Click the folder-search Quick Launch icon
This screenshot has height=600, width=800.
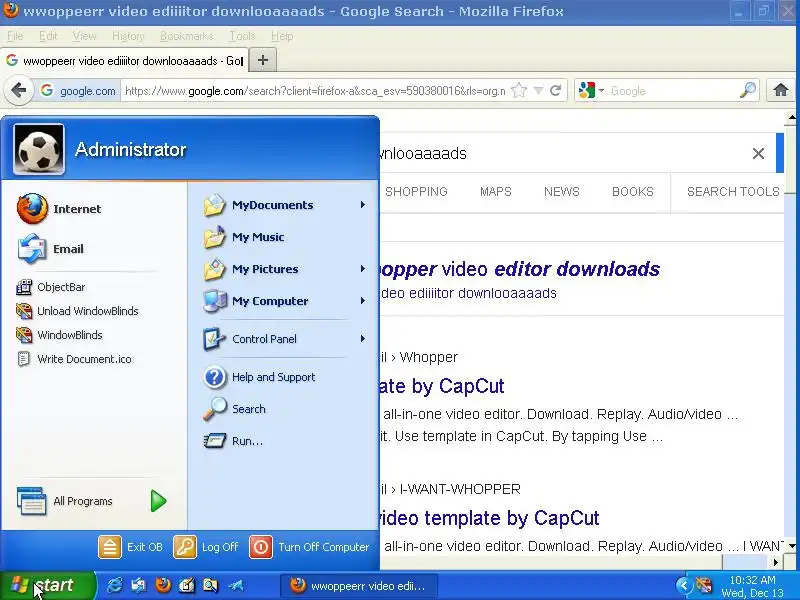pos(210,585)
